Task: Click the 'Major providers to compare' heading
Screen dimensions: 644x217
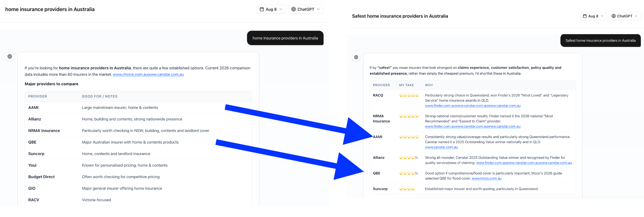Action: coord(52,84)
